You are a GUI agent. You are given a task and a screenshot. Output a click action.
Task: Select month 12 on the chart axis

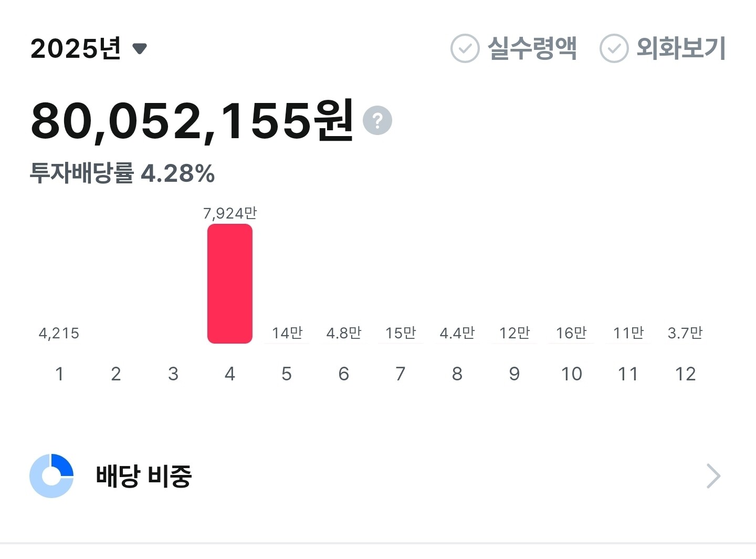coord(685,374)
